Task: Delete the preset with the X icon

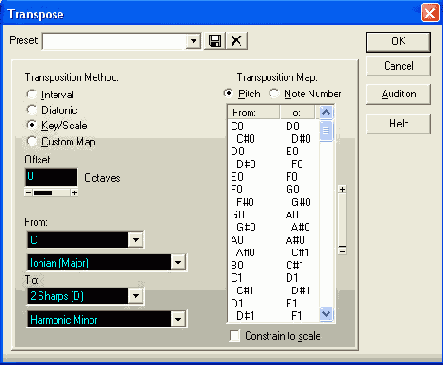Action: [x=236, y=41]
